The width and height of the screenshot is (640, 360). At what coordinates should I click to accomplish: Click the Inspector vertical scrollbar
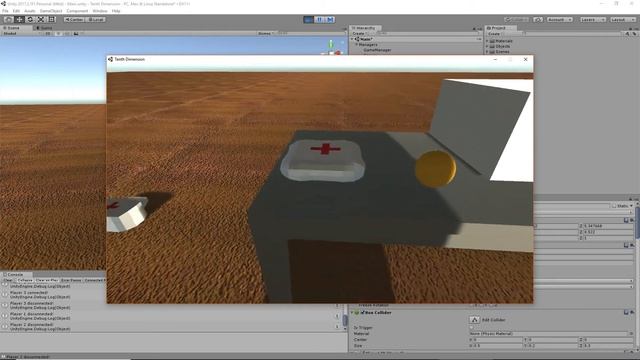(x=638, y=224)
